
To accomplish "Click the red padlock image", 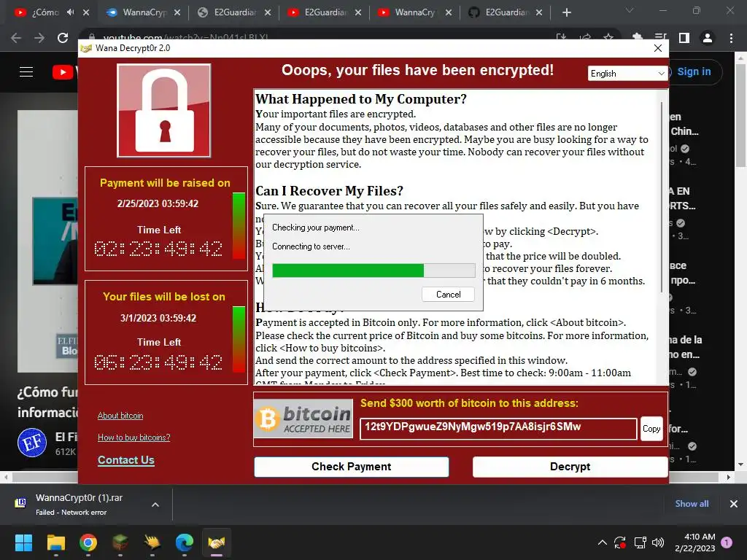I will [164, 111].
